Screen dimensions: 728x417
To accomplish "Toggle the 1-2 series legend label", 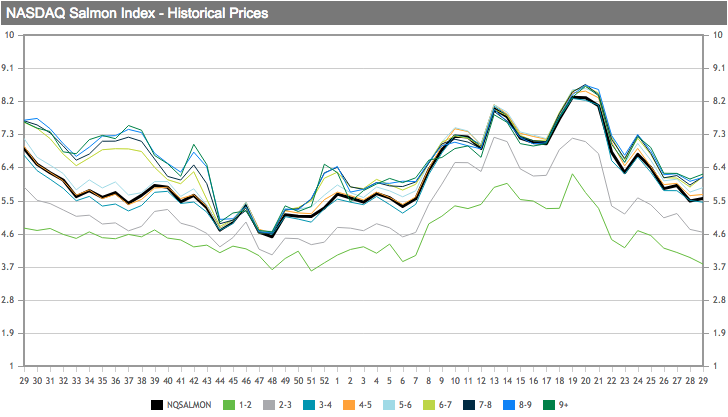I will point(245,405).
